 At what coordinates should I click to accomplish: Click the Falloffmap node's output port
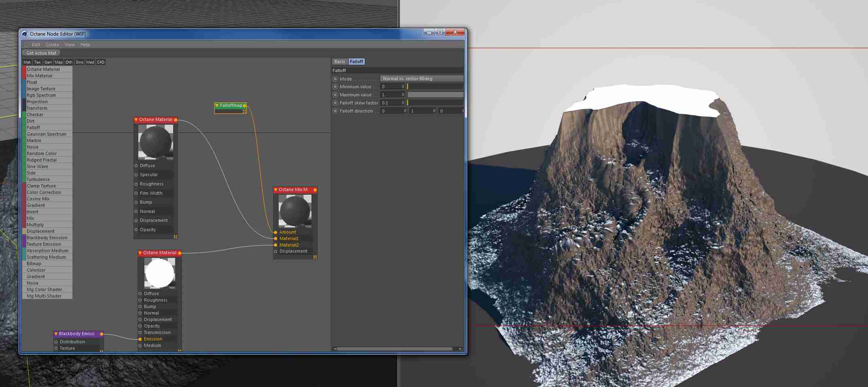(244, 106)
